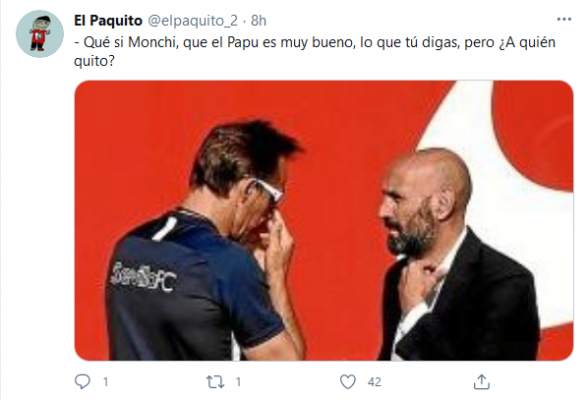
Task: Open El Paquito's cartoon profile avatar
Action: (40, 34)
